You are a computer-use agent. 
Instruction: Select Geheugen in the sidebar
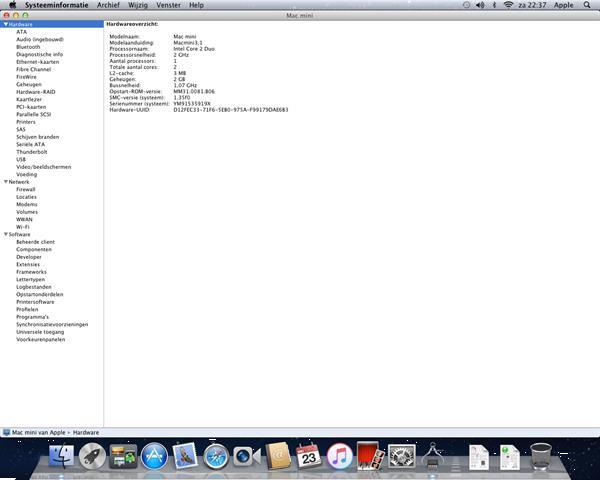(29, 84)
